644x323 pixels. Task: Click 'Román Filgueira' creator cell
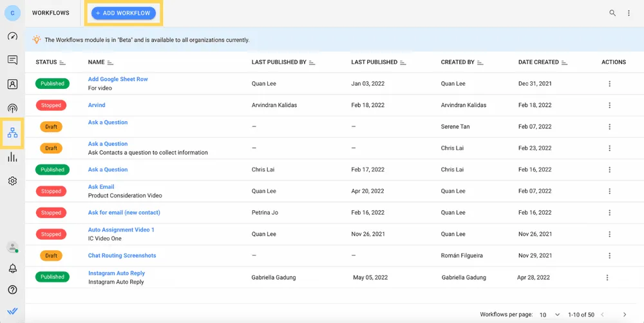point(462,255)
